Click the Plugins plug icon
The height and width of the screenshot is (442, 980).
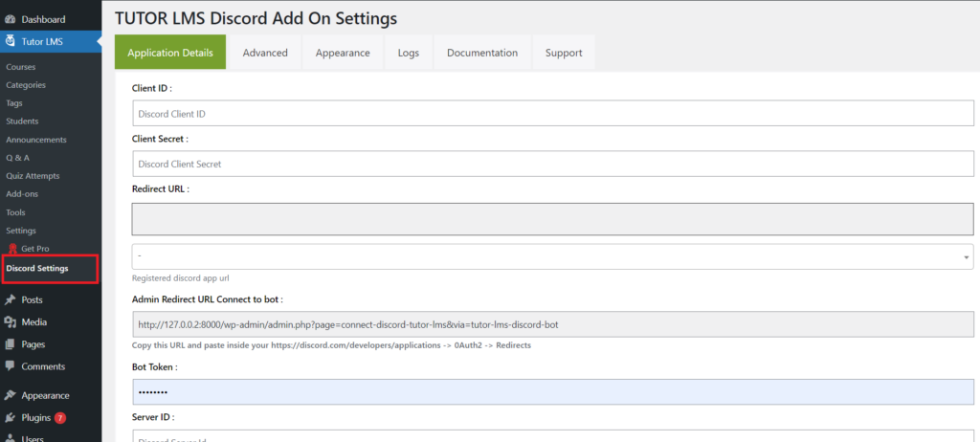[10, 418]
